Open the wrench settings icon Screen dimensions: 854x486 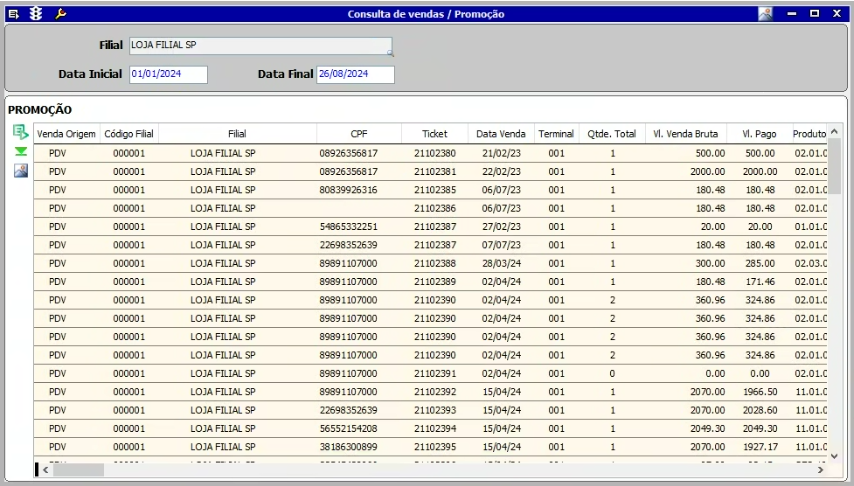coord(60,14)
